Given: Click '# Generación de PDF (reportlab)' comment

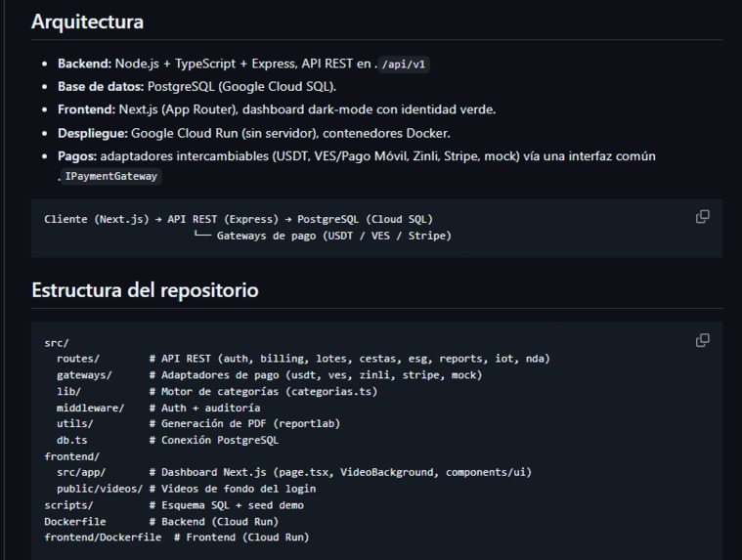Looking at the screenshot, I should point(244,424).
